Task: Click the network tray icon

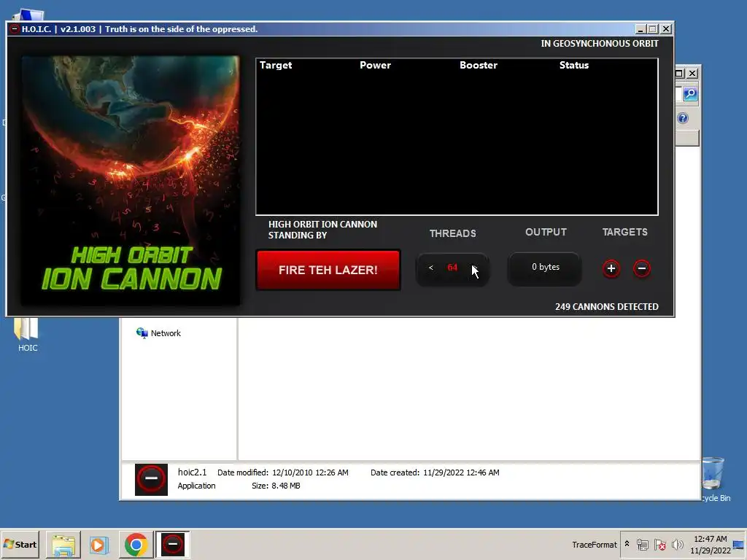Action: coord(643,544)
